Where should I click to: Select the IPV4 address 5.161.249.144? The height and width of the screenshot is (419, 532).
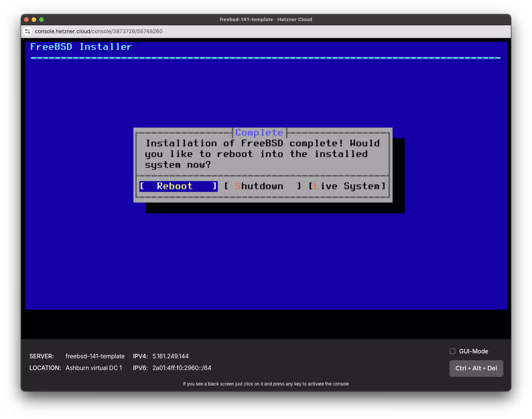click(170, 356)
